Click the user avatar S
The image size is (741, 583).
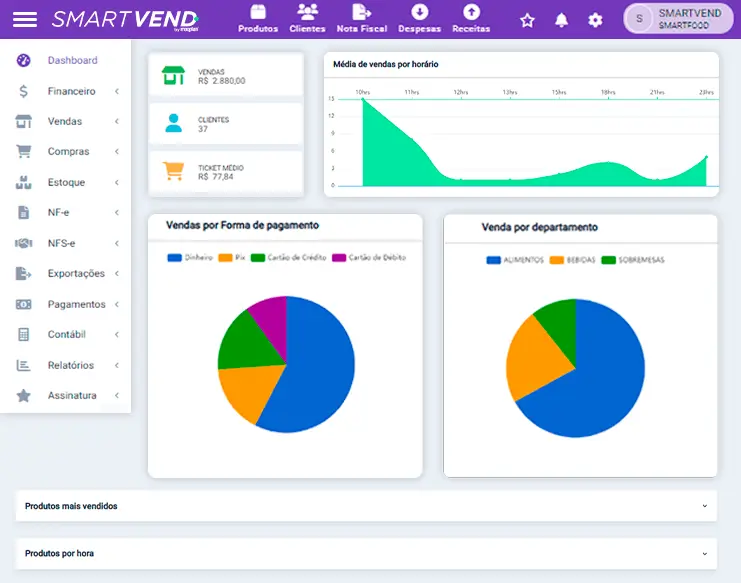[639, 19]
